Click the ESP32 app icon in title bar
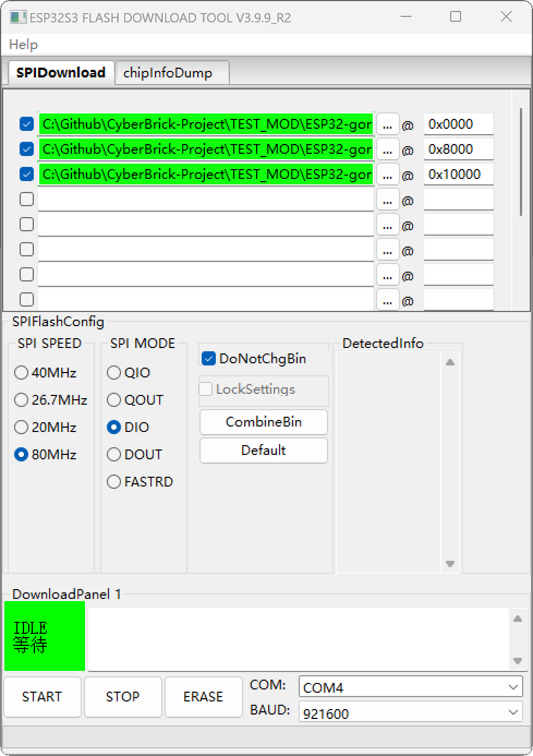533x756 pixels. pyautogui.click(x=17, y=17)
